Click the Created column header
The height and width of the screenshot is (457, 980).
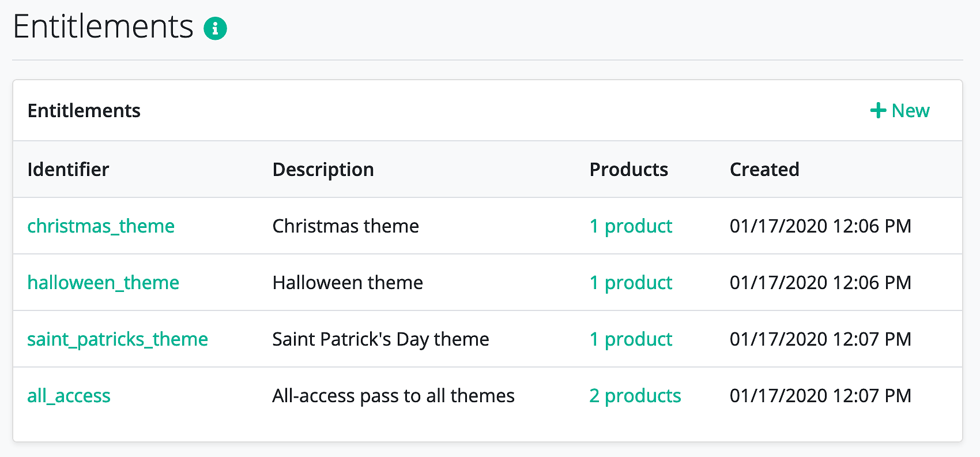click(x=764, y=169)
